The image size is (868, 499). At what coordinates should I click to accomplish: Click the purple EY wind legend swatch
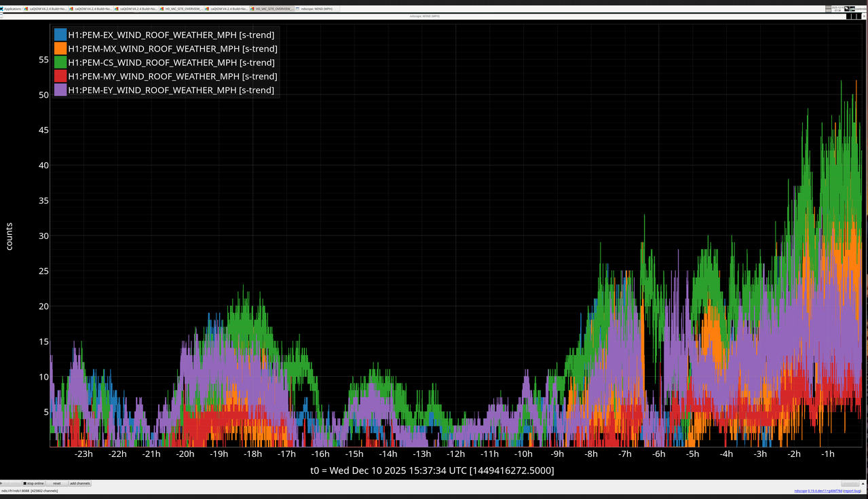pos(60,90)
